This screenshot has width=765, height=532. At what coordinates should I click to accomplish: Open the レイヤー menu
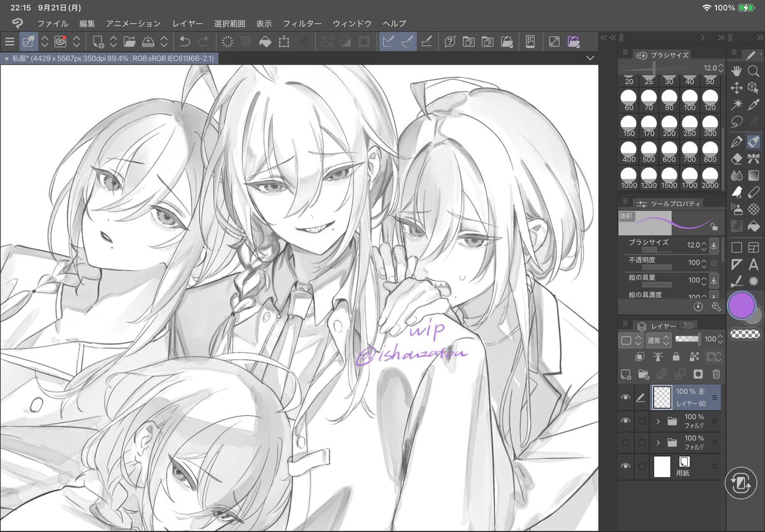tap(188, 24)
